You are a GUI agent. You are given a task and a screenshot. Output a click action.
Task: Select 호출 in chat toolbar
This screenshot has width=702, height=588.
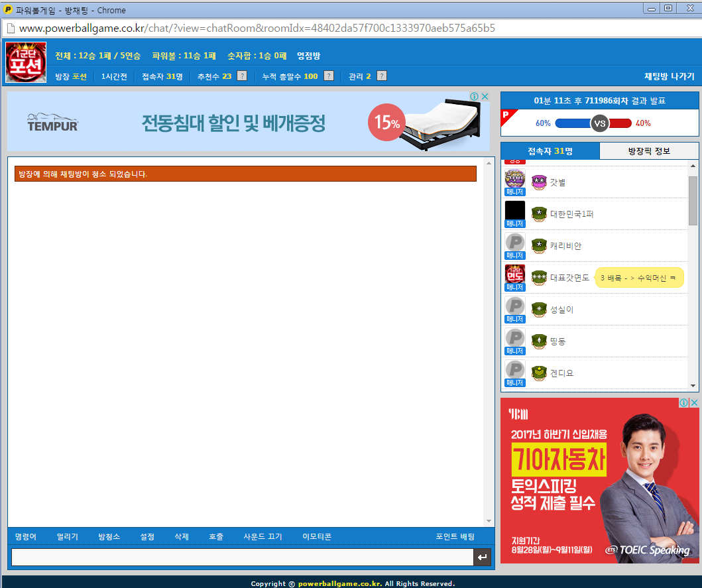[x=216, y=536]
